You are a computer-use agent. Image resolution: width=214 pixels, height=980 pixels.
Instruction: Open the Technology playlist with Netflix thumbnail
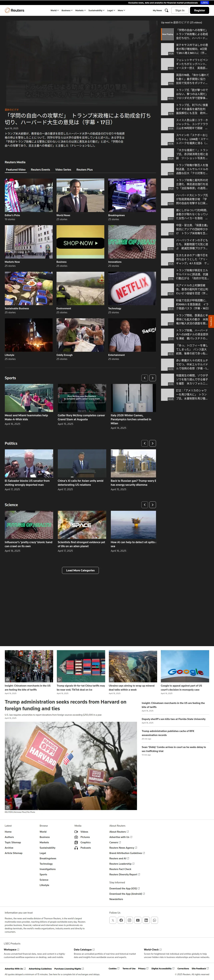point(132,288)
